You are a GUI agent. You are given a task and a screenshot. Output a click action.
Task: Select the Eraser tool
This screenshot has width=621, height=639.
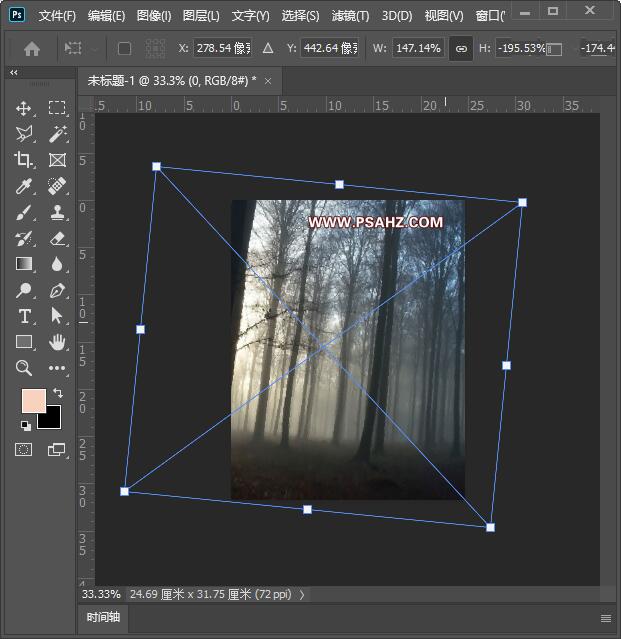click(x=57, y=238)
